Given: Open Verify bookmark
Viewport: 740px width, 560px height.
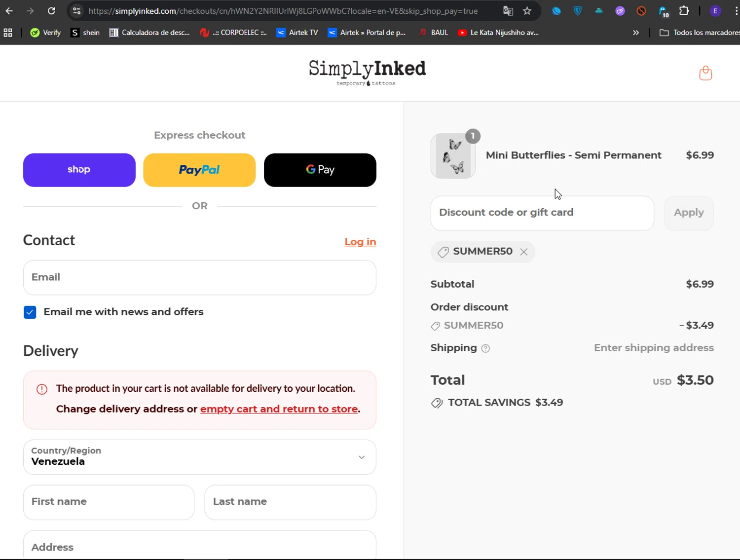Looking at the screenshot, I should point(45,33).
